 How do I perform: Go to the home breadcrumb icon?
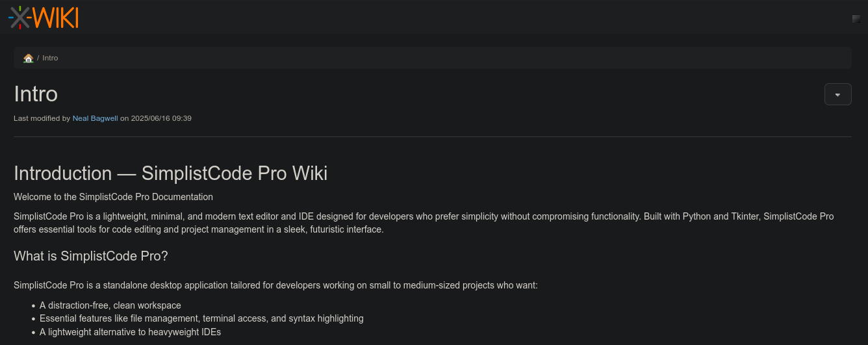[x=28, y=58]
